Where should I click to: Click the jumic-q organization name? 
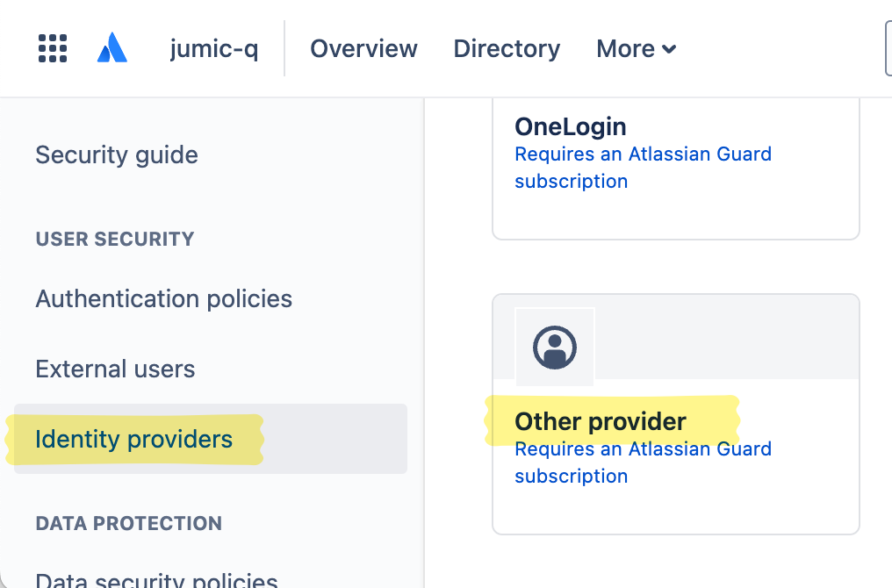(213, 49)
